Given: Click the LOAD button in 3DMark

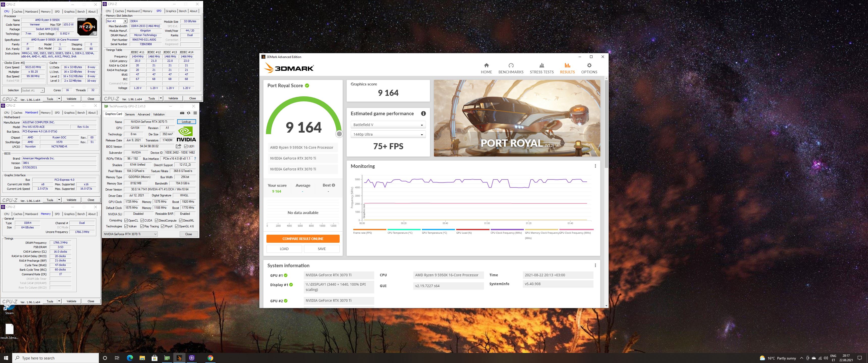Looking at the screenshot, I should [x=284, y=249].
